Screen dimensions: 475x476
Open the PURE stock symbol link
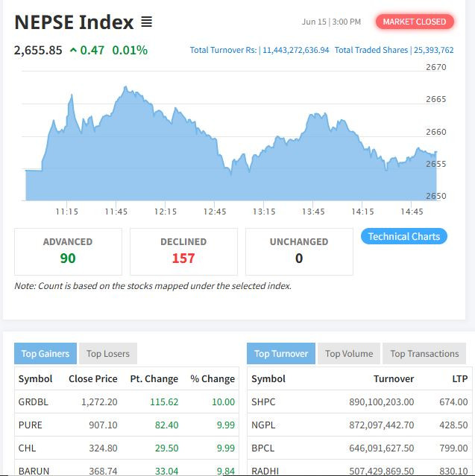(x=31, y=425)
